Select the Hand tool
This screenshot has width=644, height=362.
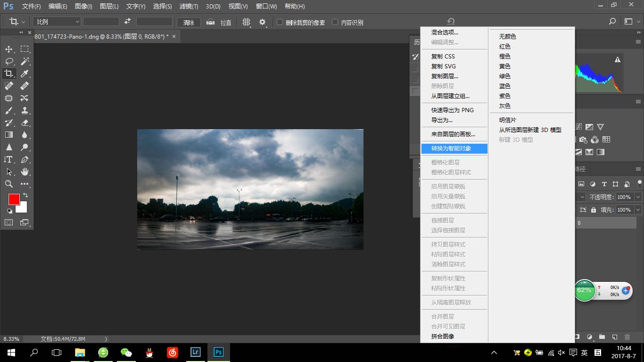25,172
